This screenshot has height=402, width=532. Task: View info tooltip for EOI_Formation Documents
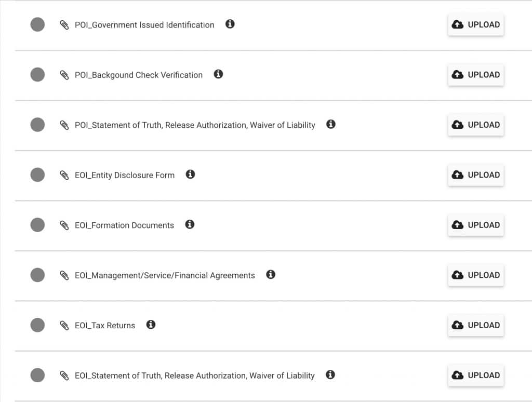[190, 224]
